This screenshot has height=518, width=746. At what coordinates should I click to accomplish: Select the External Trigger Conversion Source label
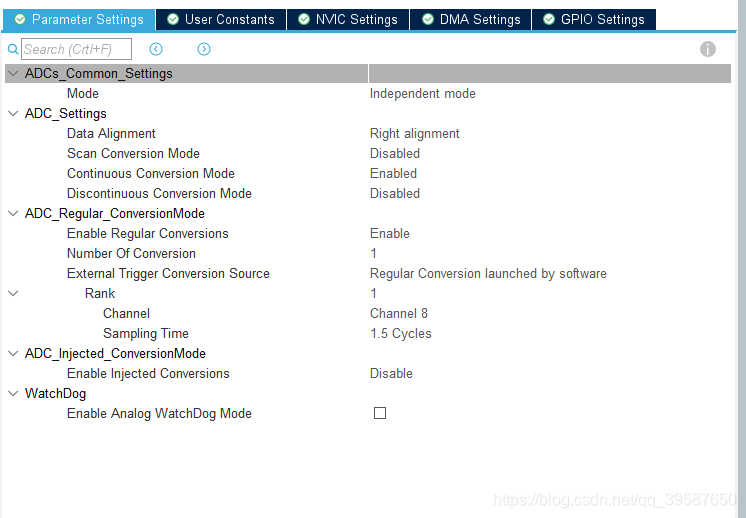pos(168,274)
